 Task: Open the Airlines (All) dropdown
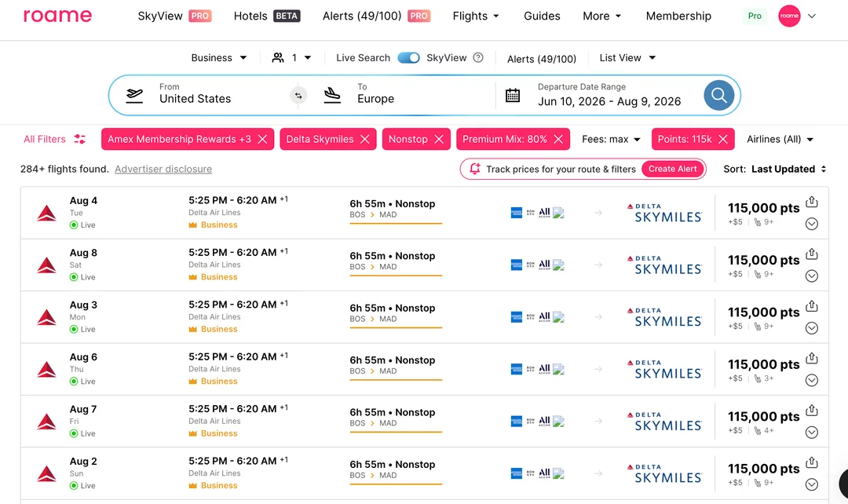pyautogui.click(x=780, y=139)
